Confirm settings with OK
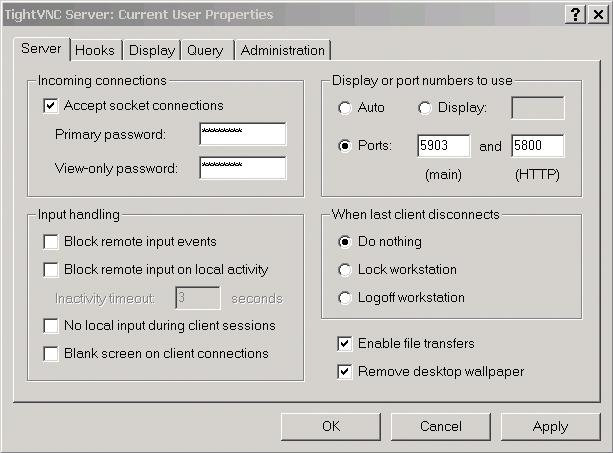Viewport: 613px width, 453px height. [331, 426]
